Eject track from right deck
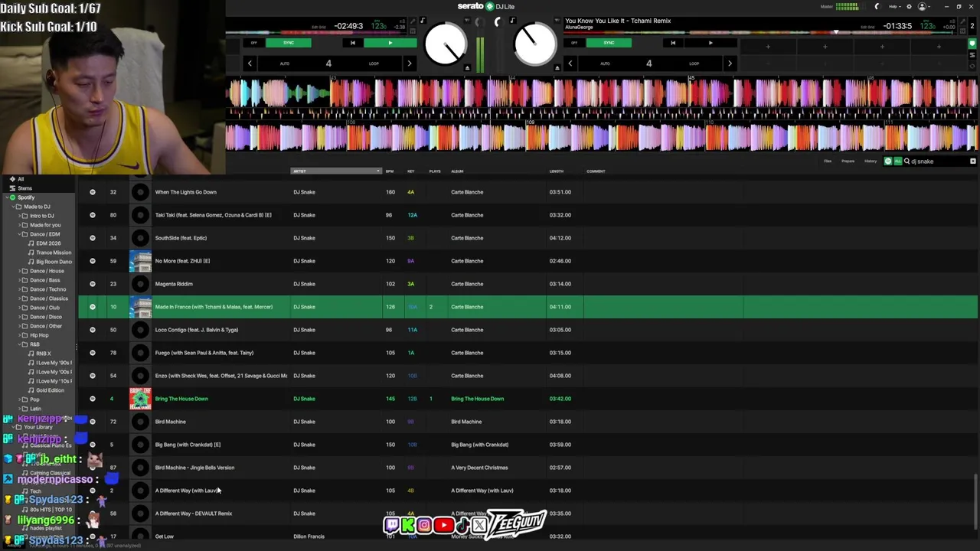Screen dimensions: 980x551 [557, 68]
